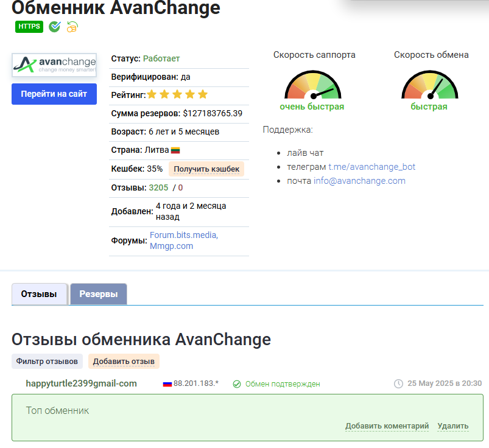Click the Обмен подтвержден text
Viewport: 489px width, 448px height.
point(283,384)
